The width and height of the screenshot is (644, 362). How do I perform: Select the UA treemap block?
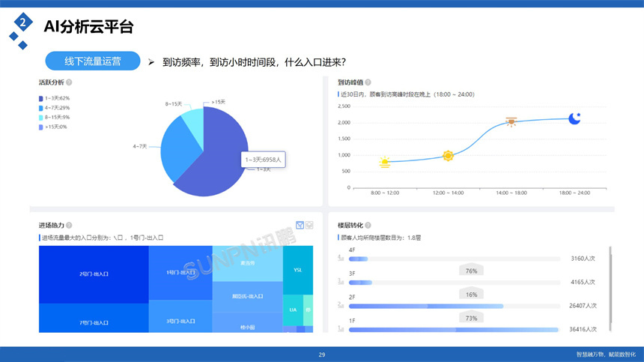coord(293,310)
